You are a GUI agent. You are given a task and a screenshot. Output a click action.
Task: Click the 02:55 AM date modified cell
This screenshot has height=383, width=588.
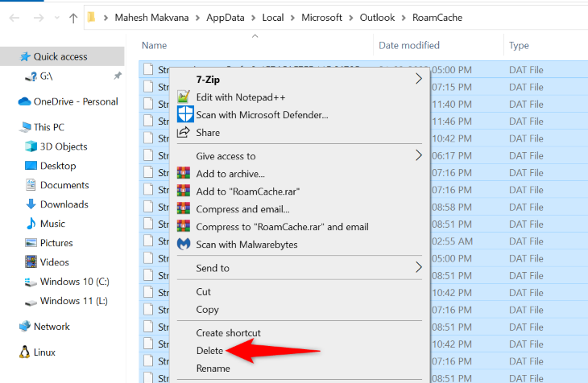(x=452, y=241)
